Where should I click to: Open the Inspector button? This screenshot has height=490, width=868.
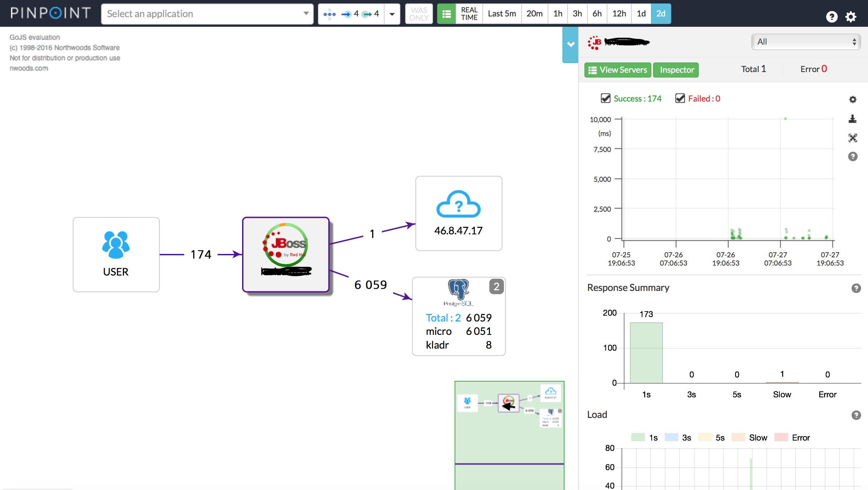(x=676, y=70)
